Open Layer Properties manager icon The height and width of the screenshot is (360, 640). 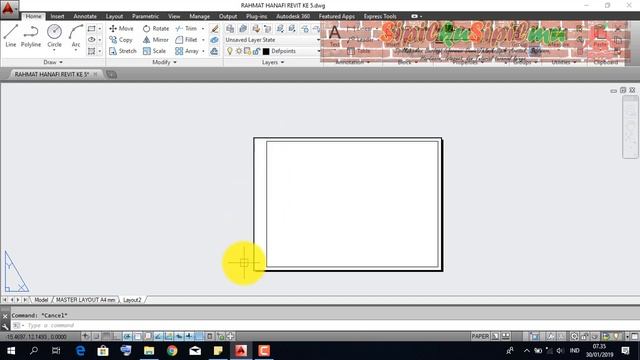coord(230,29)
